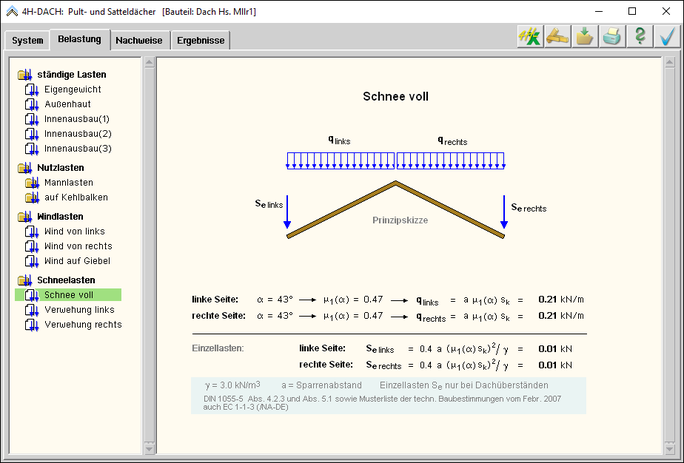Click the folder with green arrow icon

pos(585,37)
